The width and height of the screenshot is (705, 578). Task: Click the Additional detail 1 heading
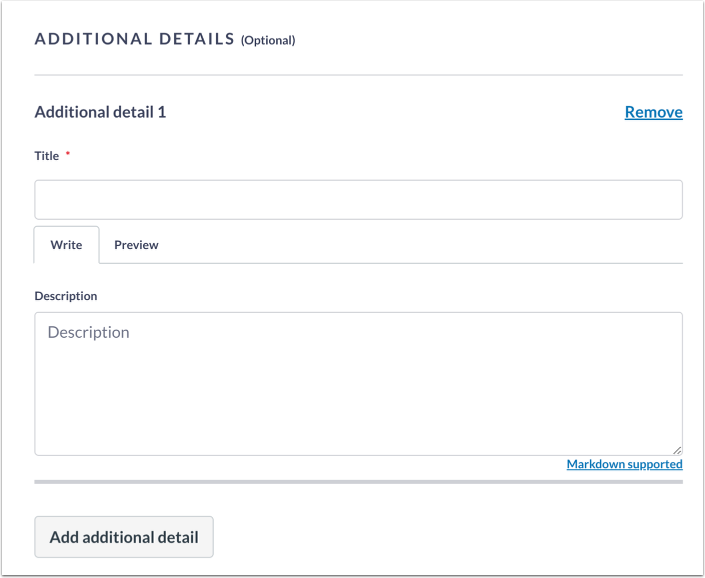pyautogui.click(x=100, y=112)
